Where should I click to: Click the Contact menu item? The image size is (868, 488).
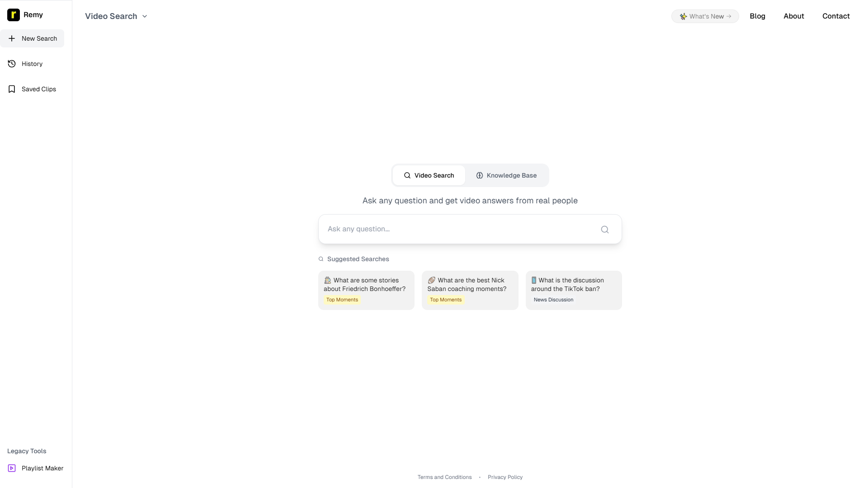(836, 16)
